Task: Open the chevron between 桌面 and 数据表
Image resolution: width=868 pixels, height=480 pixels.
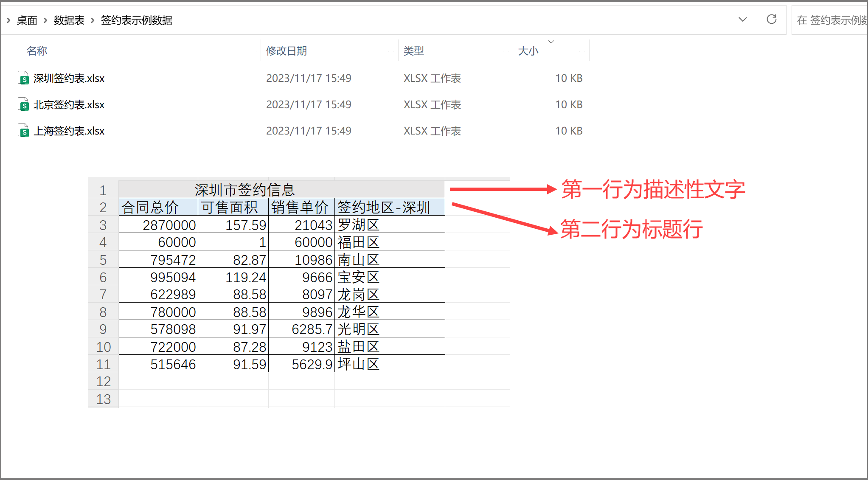Action: click(45, 20)
